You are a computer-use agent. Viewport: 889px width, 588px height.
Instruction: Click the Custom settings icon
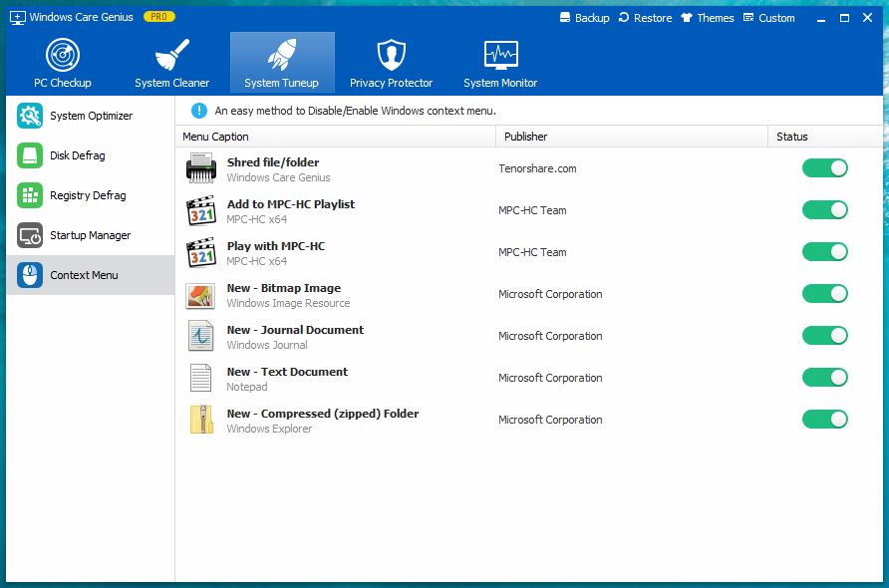click(x=748, y=17)
